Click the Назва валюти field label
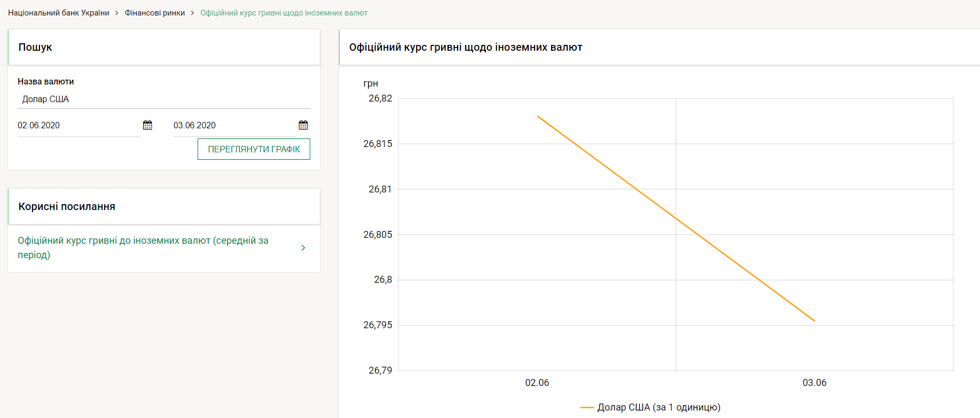Screen dimensions: 980x418 pos(46,81)
